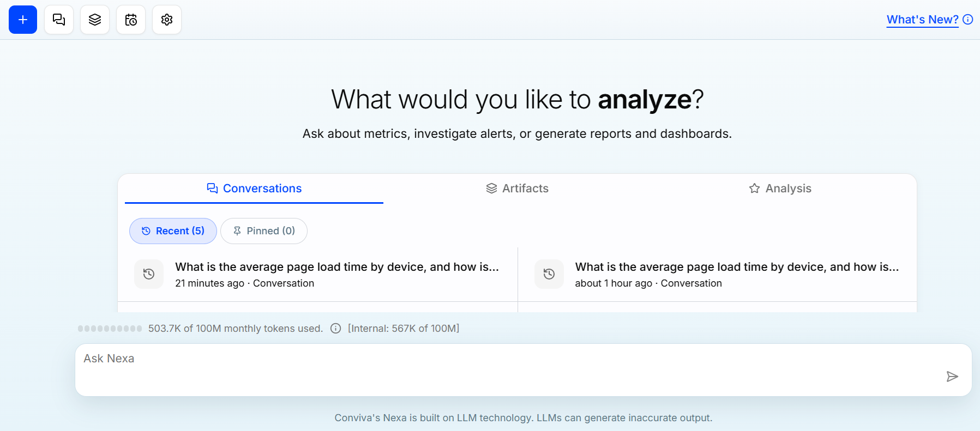Open the artifacts layers icon in toolbar
The image size is (980, 431).
point(95,20)
